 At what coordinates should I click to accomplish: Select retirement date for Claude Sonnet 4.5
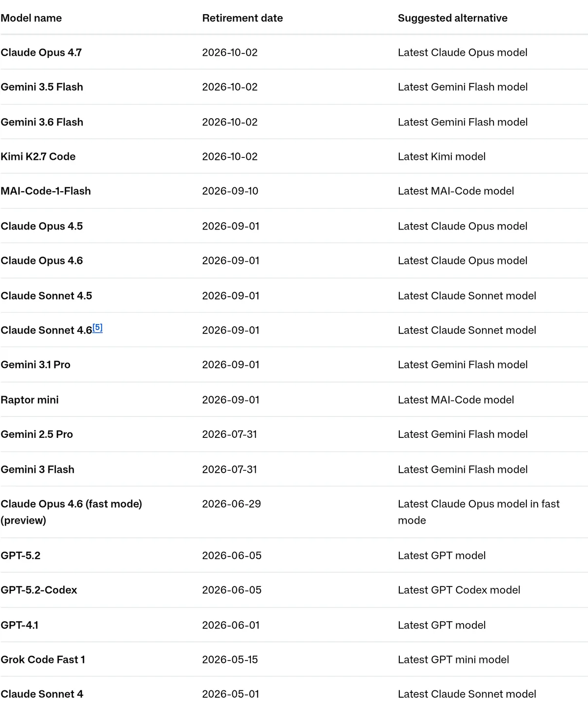(231, 296)
